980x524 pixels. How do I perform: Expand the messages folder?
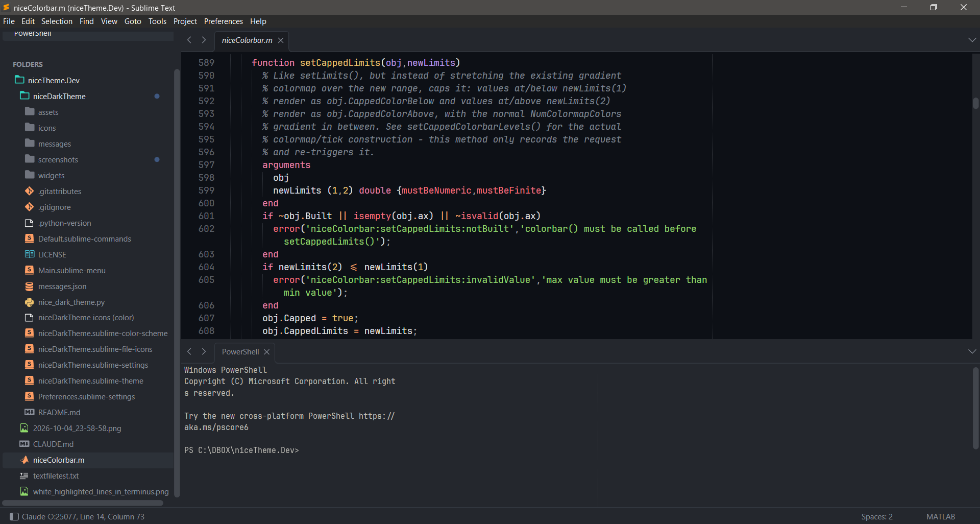30,143
